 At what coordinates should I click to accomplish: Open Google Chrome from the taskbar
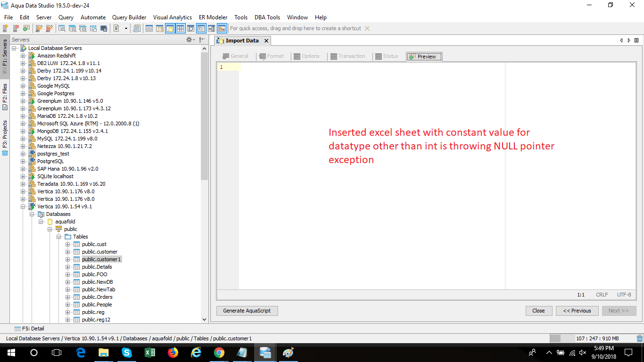pyautogui.click(x=219, y=353)
